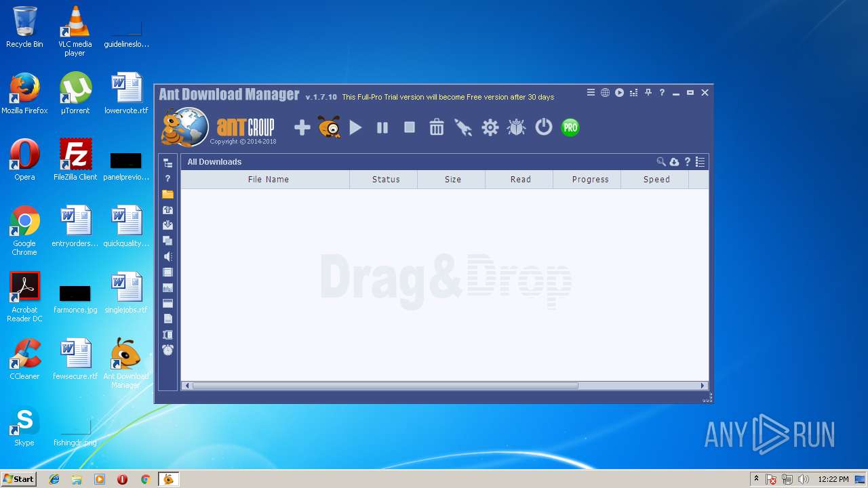Click Ant Download Manager taskbar button
This screenshot has height=488, width=868.
point(168,479)
